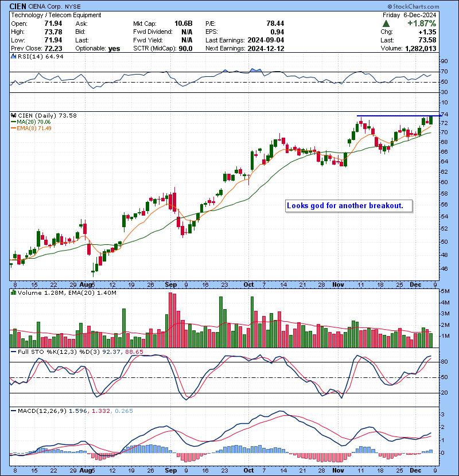Click the StockCharts.com watermark text
The image size is (459, 476).
point(414,6)
